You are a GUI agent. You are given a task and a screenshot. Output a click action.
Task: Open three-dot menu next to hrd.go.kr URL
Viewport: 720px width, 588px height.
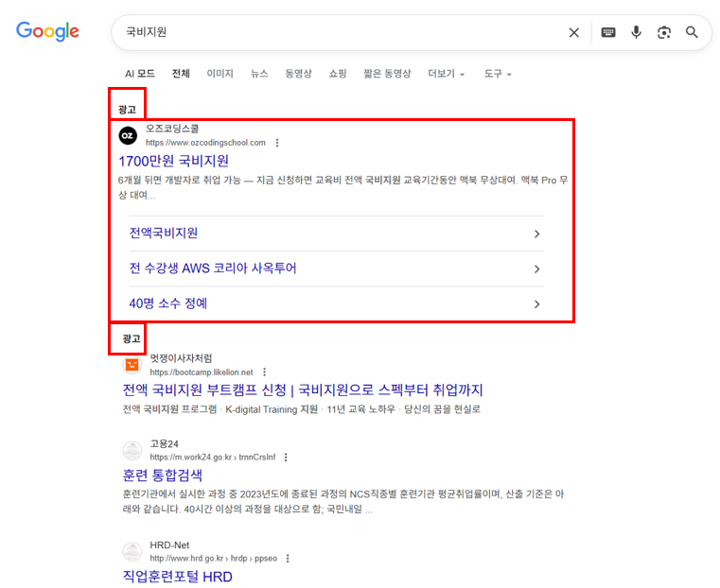click(288, 558)
